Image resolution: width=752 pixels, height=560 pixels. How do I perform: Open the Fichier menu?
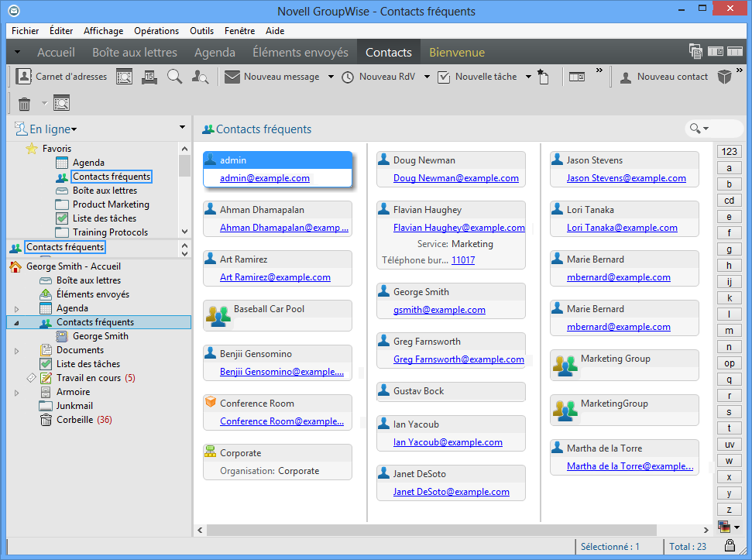(26, 31)
